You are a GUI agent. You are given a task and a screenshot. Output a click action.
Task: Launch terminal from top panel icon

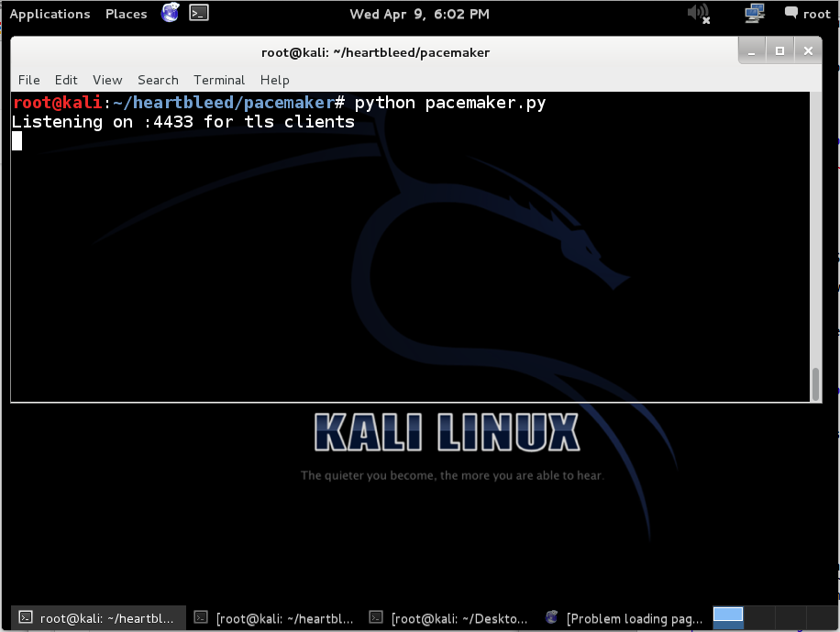[x=199, y=13]
